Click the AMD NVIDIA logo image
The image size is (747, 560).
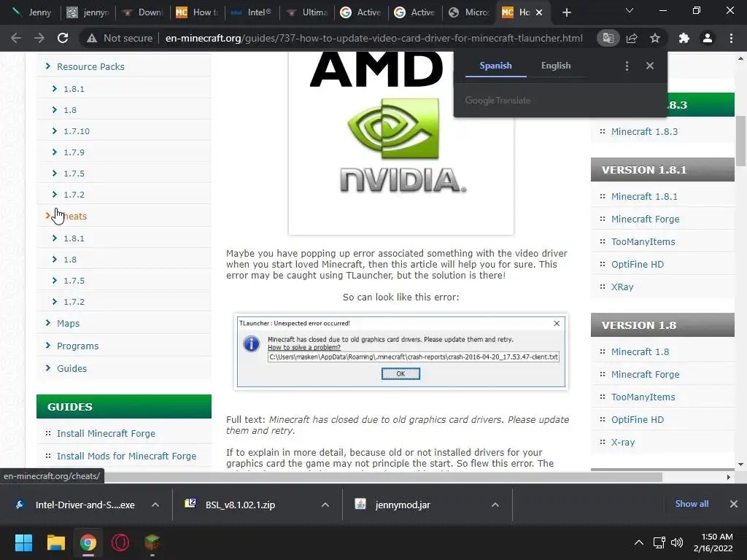click(401, 143)
